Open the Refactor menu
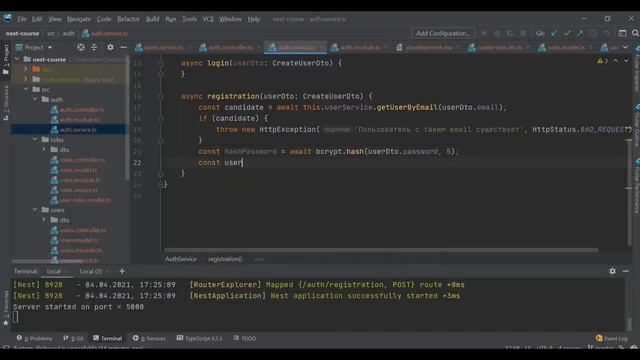Image resolution: width=640 pixels, height=360 pixels. tap(128, 19)
